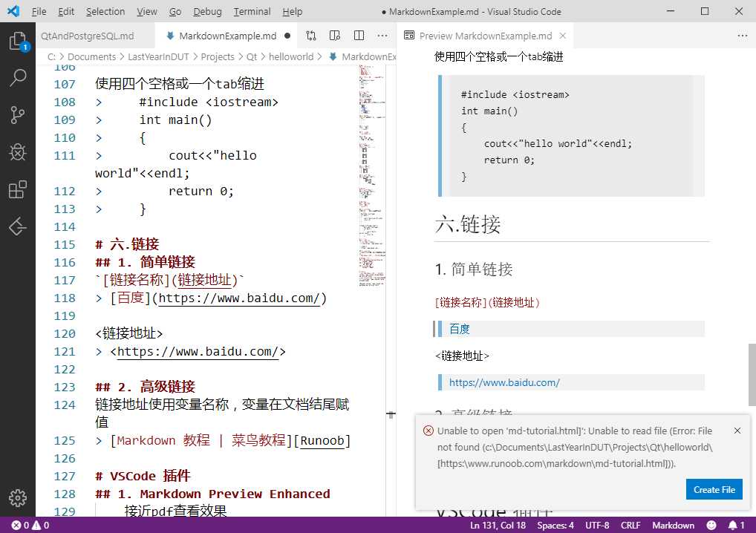Change line endings via CRLF
The width and height of the screenshot is (756, 533).
pyautogui.click(x=630, y=526)
